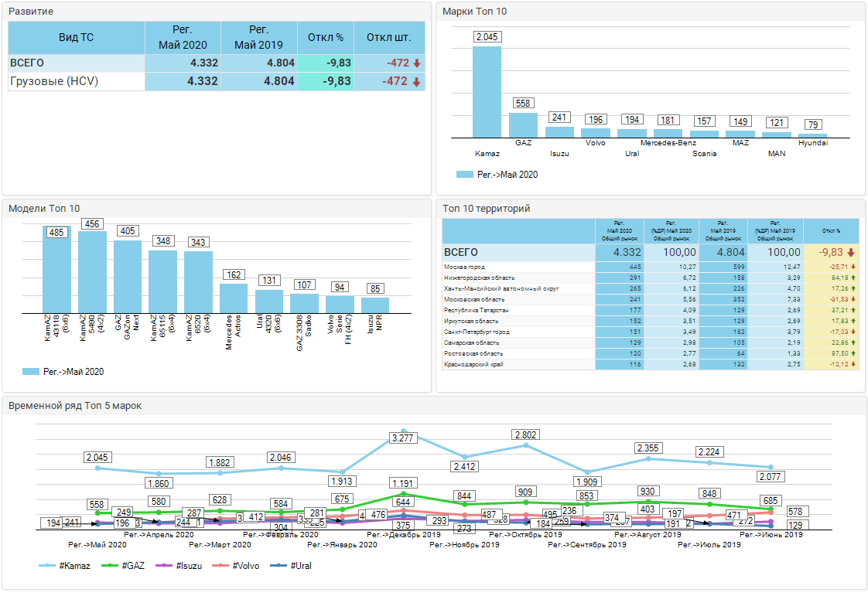Click the KamAZ 5490 (4x2) bar labeled 456
The width and height of the screenshot is (868, 613).
[92, 272]
